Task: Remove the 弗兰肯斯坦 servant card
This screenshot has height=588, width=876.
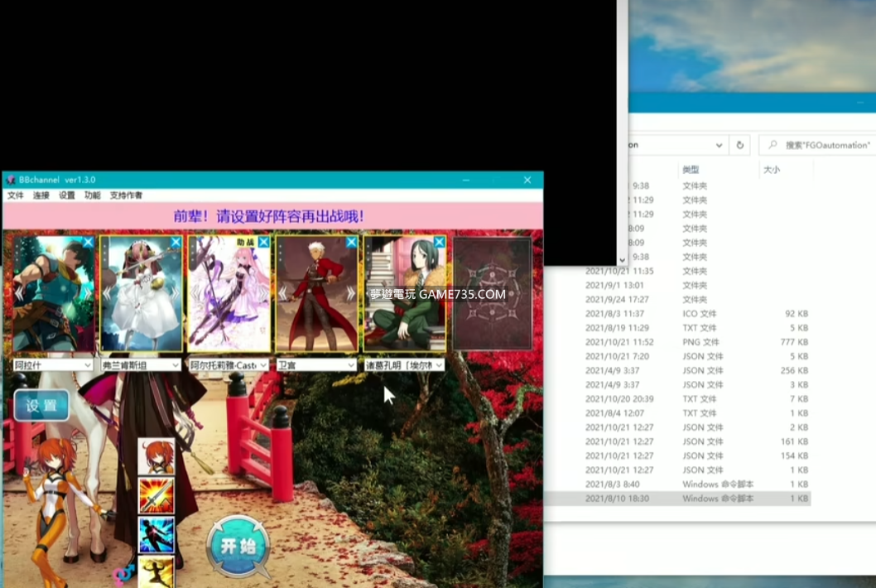Action: click(176, 242)
